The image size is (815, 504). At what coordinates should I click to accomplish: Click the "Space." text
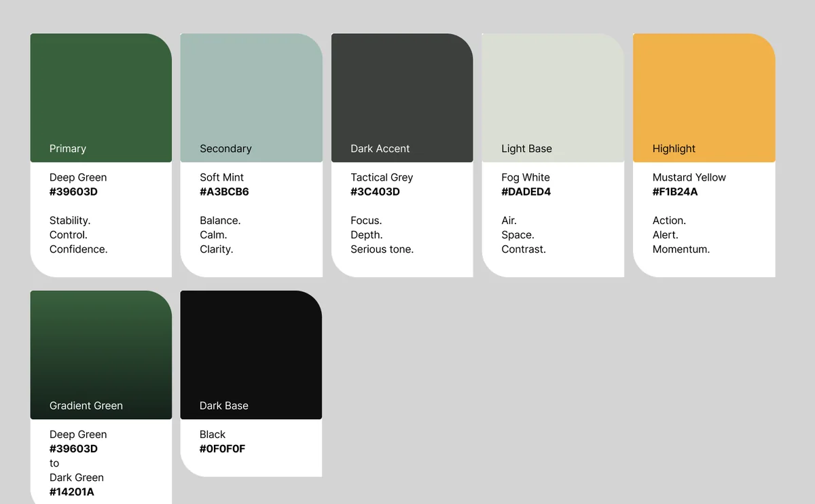518,235
